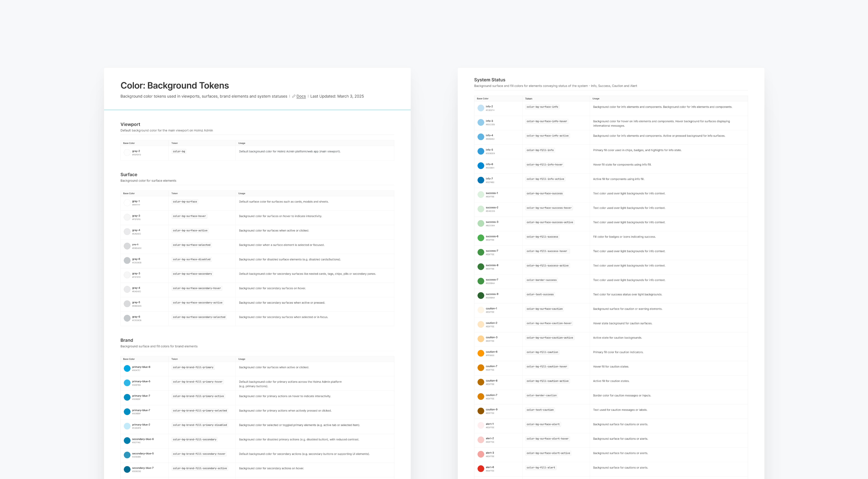The width and height of the screenshot is (868, 479).
Task: Choose the primary-blue-6 color swatch
Action: (x=127, y=368)
